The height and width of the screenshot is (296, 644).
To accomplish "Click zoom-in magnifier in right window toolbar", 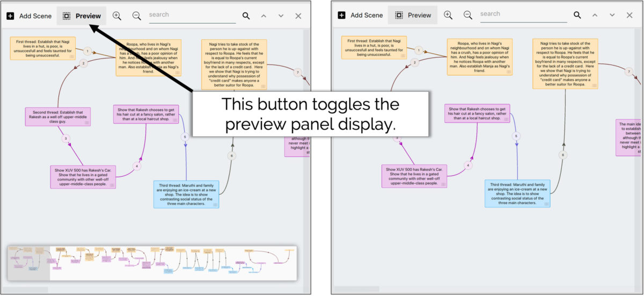I will (448, 16).
